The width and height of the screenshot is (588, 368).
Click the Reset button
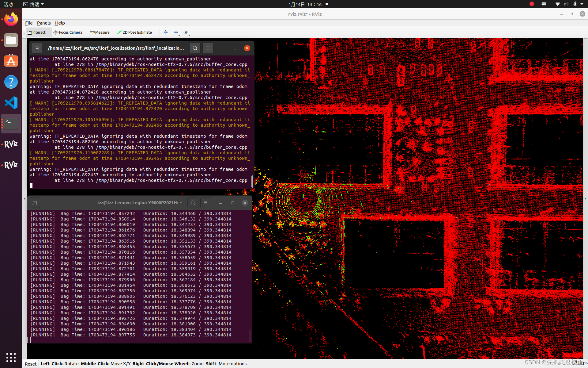[x=31, y=364]
